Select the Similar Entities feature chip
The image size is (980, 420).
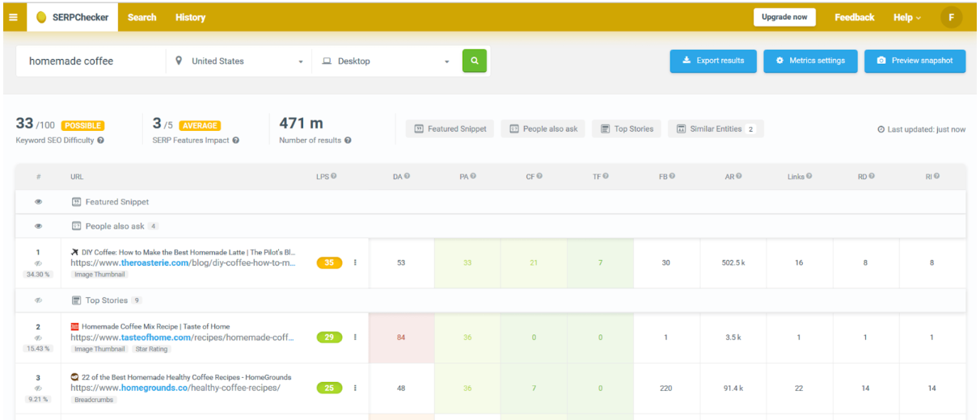[x=716, y=128]
